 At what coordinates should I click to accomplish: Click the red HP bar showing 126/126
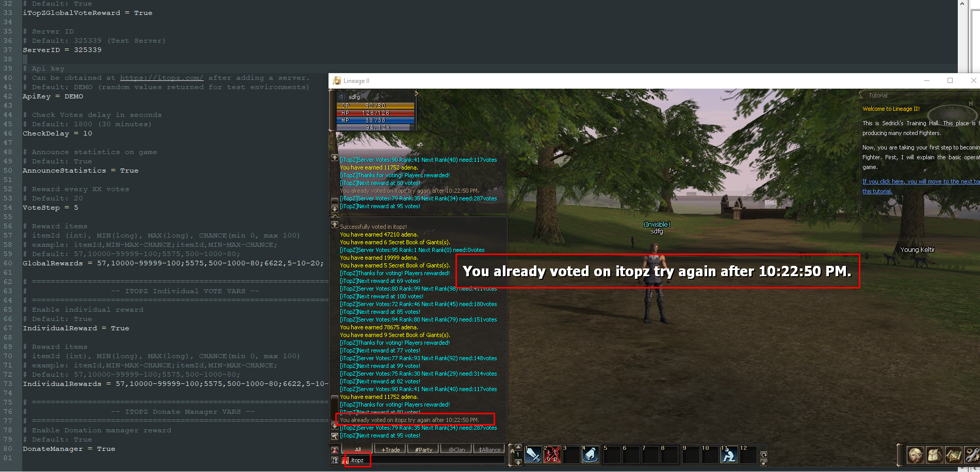pos(375,113)
